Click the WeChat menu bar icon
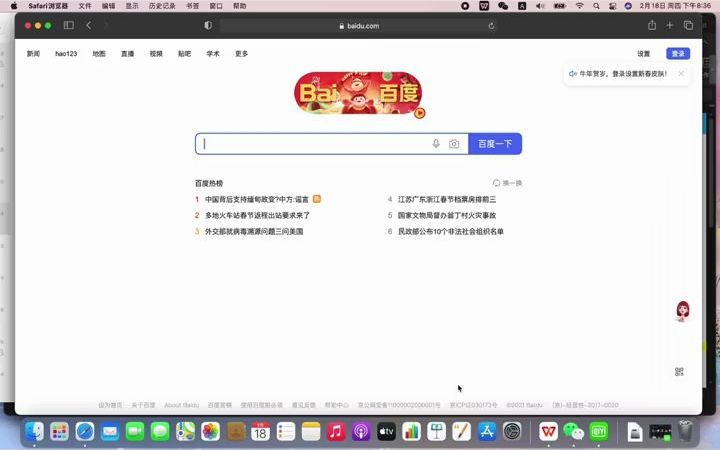The width and height of the screenshot is (720, 450). [x=503, y=6]
